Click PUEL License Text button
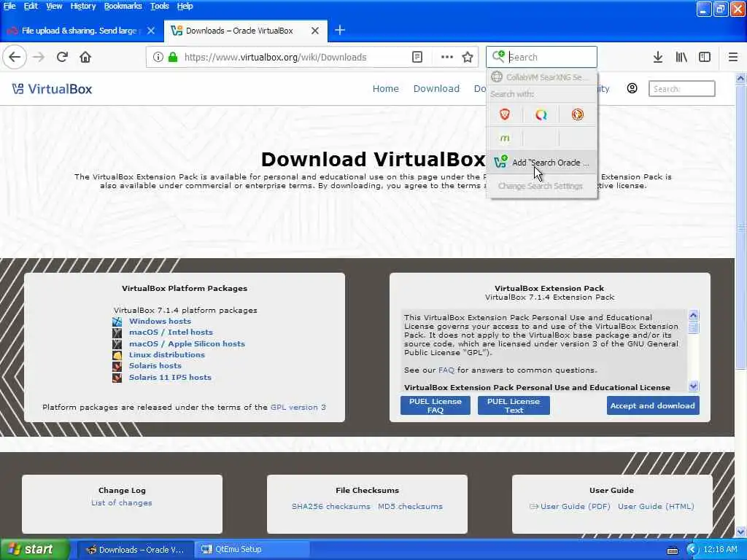Viewport: 747px width, 560px height. pos(514,405)
